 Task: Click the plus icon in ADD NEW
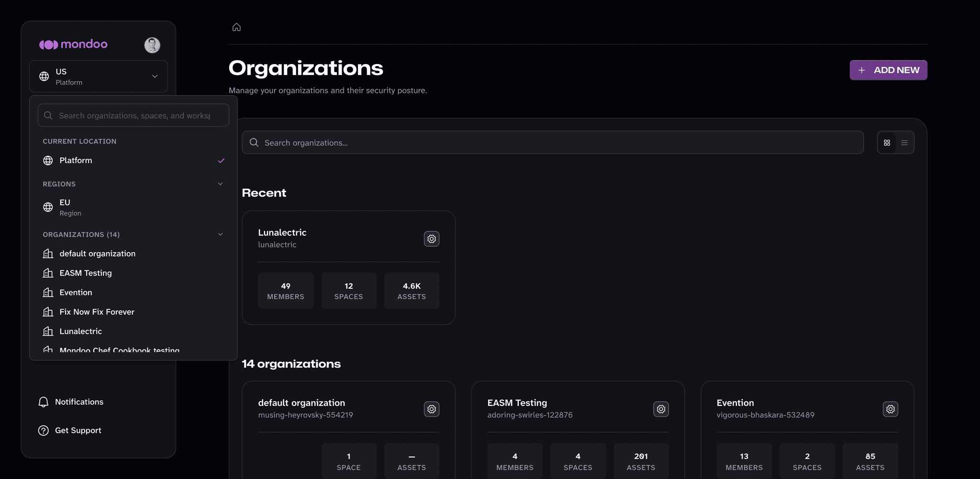[x=862, y=70]
